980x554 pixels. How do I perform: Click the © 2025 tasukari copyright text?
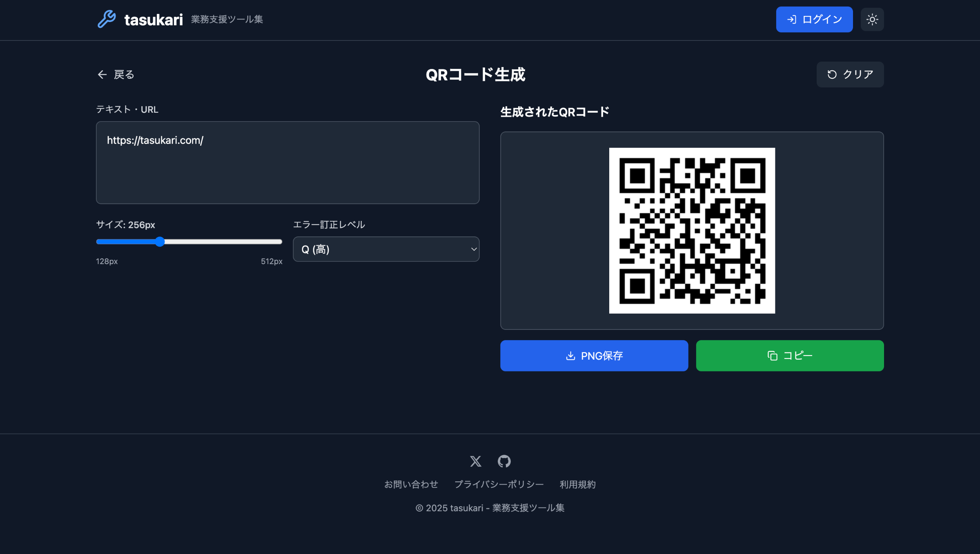tap(490, 508)
